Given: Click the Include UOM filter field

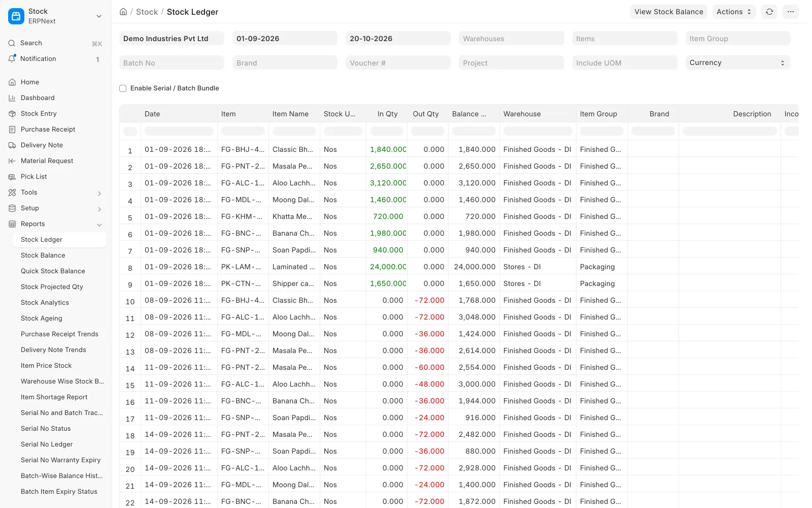Looking at the screenshot, I should [x=625, y=63].
